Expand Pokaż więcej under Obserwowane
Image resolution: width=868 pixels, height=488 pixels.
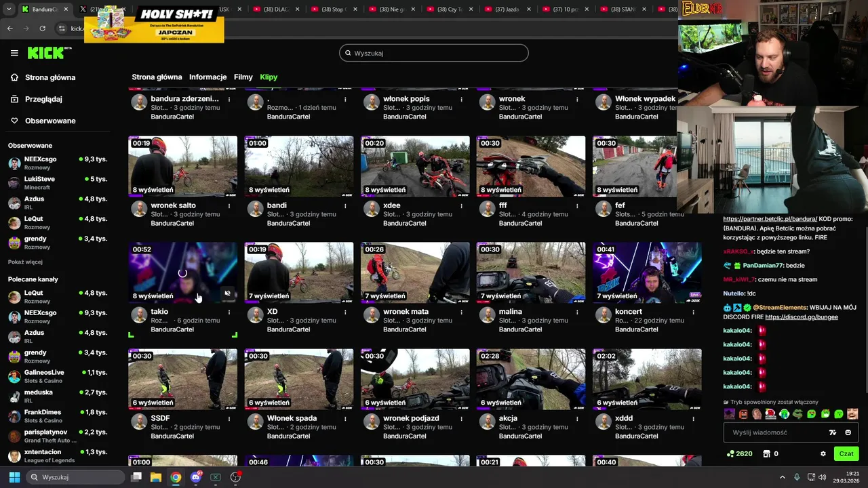tap(25, 262)
